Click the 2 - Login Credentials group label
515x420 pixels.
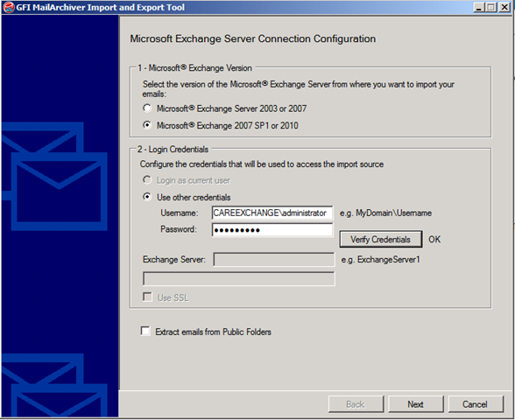click(x=173, y=150)
